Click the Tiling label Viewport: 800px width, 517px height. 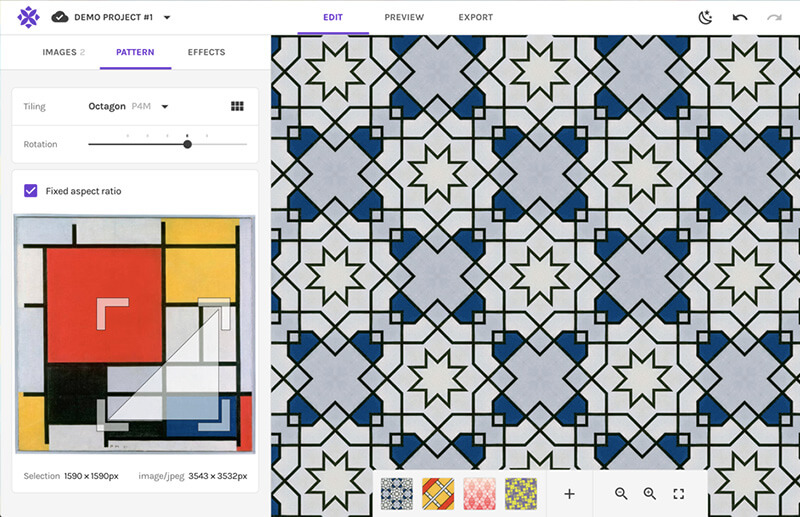34,106
